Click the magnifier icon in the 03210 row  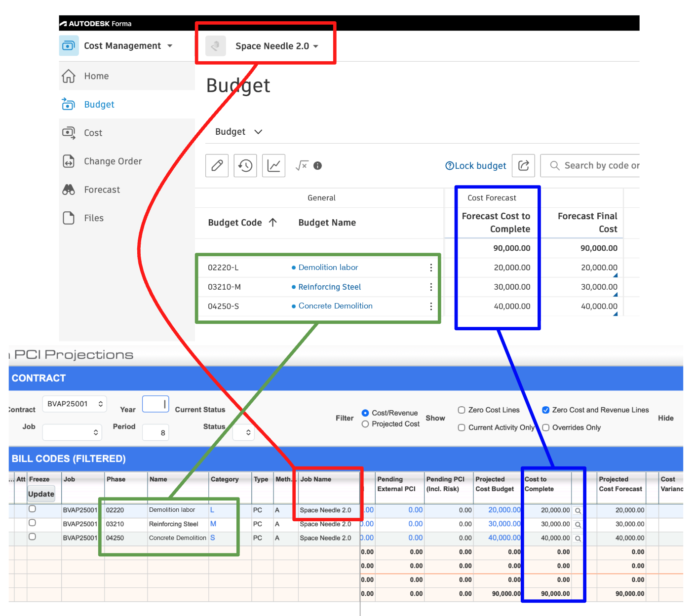pos(578,525)
